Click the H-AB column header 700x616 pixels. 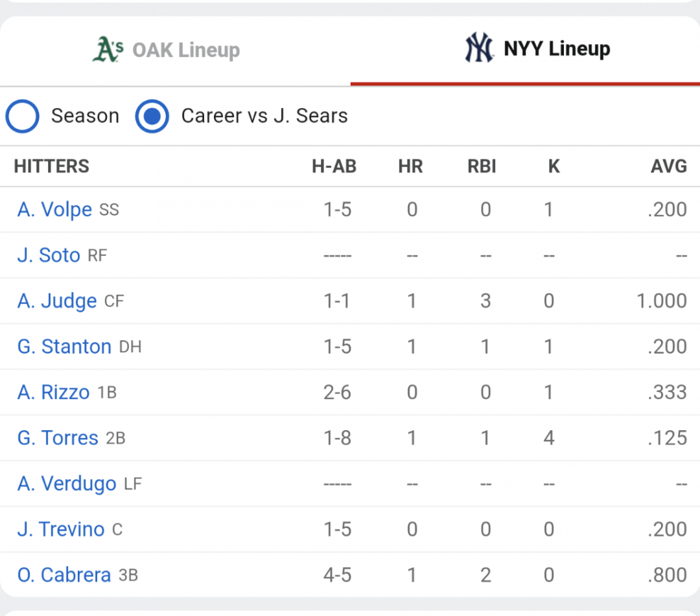(x=334, y=166)
